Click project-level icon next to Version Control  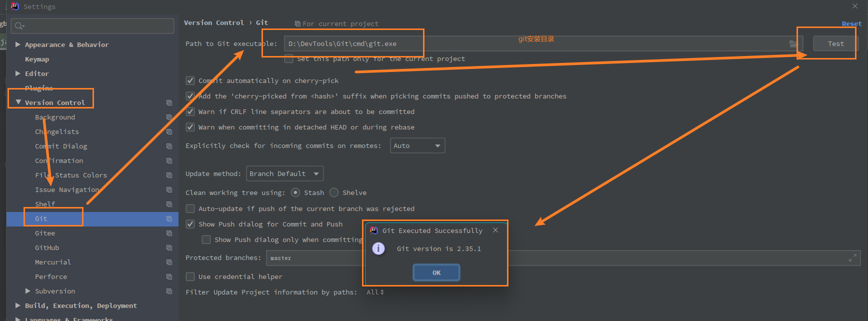(x=169, y=102)
